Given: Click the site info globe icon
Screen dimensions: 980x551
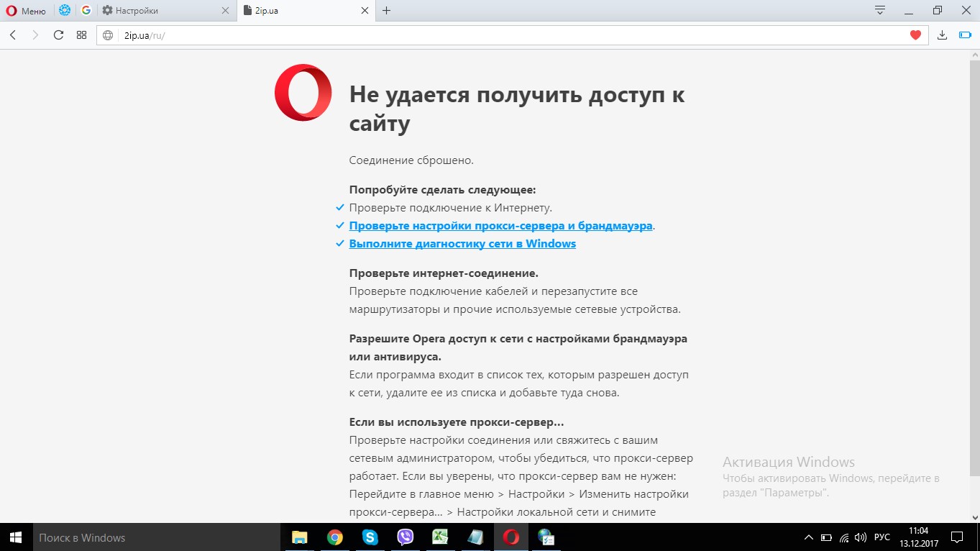Looking at the screenshot, I should [x=109, y=35].
